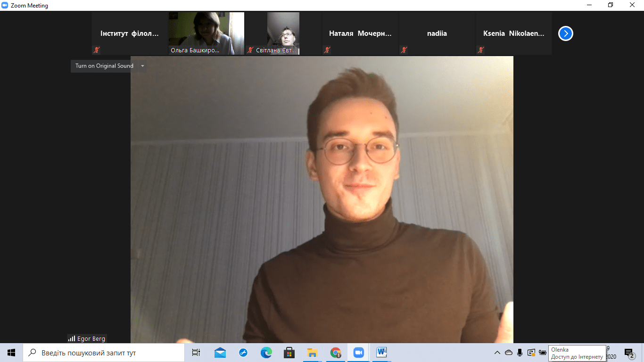The image size is (644, 362).
Task: Open the Windows Start menu
Action: click(11, 352)
